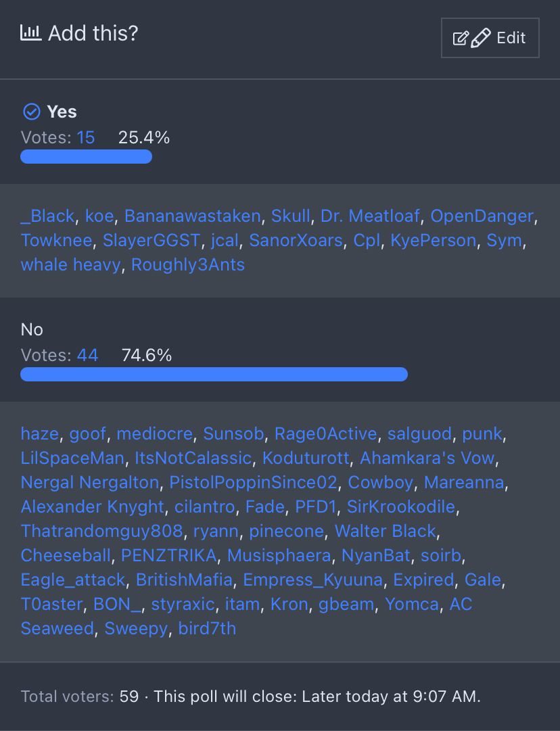Click the checkmark icon next to Yes
560x731 pixels.
point(30,112)
